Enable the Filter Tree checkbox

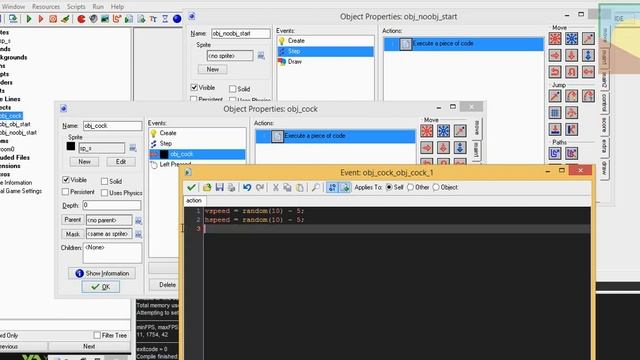97,335
